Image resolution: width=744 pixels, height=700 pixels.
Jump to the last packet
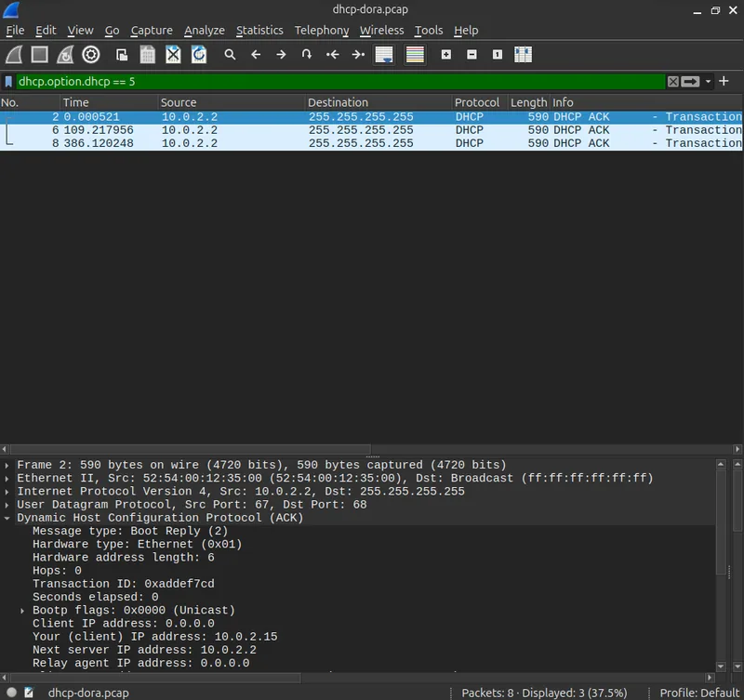tap(358, 55)
